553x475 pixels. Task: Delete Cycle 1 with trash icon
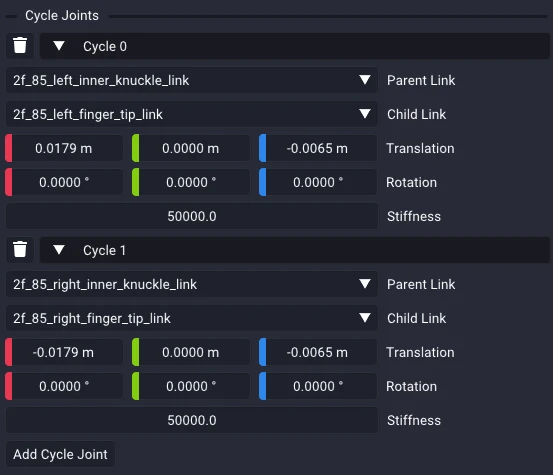pyautogui.click(x=20, y=250)
